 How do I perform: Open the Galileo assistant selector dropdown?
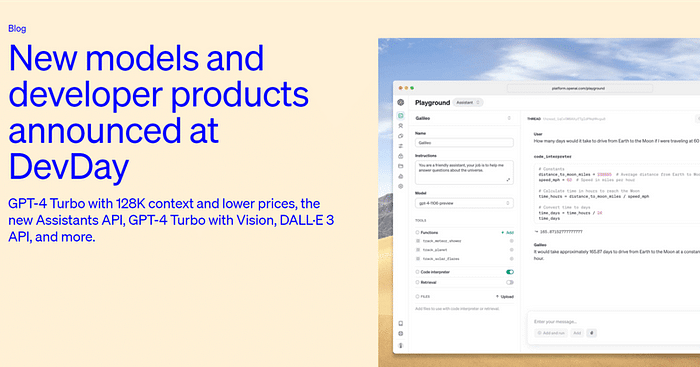[463, 118]
